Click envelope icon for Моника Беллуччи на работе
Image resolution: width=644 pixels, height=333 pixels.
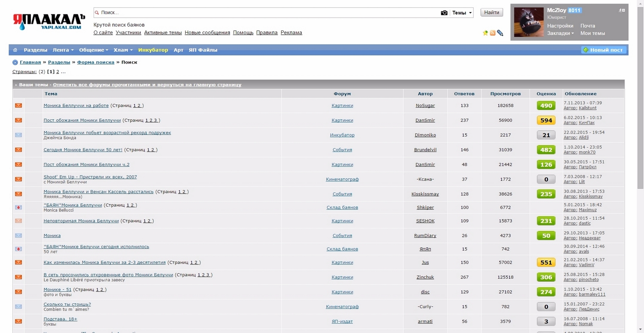pyautogui.click(x=18, y=106)
